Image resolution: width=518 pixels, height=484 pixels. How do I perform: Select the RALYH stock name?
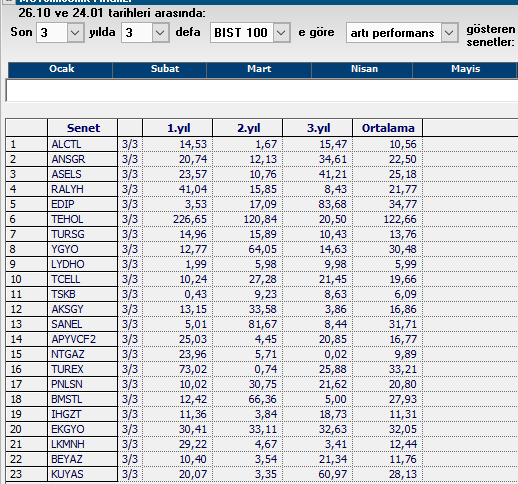point(67,189)
